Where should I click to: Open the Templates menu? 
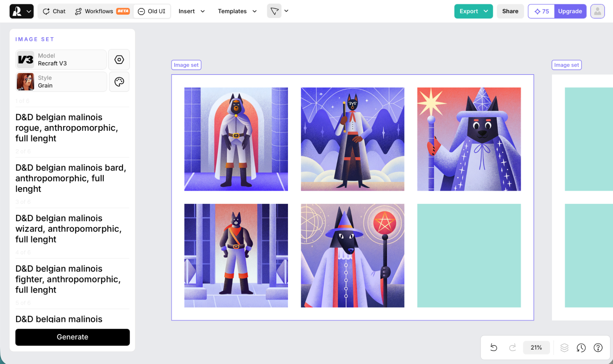[x=237, y=11]
